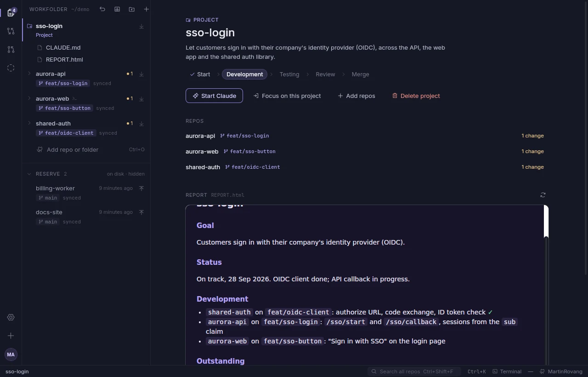
Task: Click the restore arrow on the billing-worker row
Action: pyautogui.click(x=141, y=188)
